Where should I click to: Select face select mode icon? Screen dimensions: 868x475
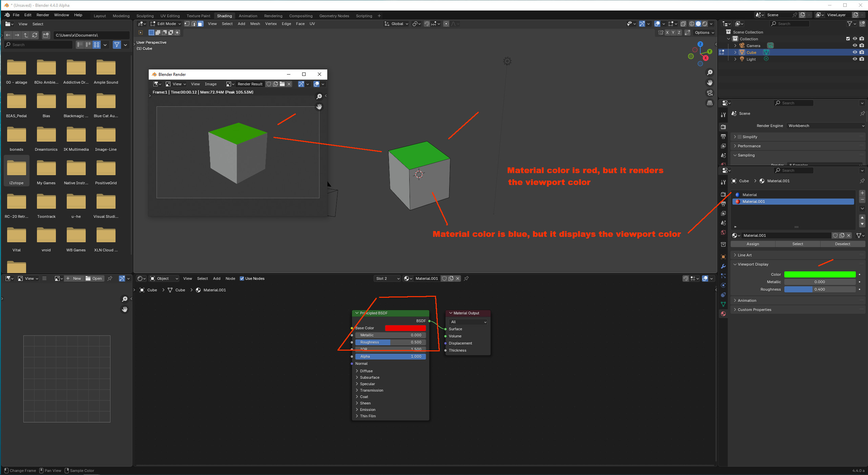coord(200,24)
